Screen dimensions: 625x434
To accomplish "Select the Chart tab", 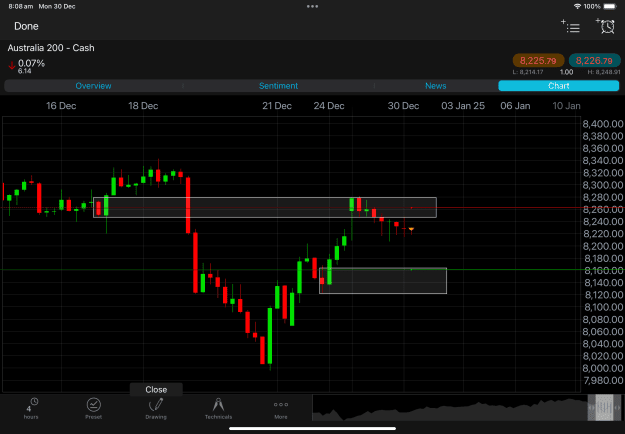I will (x=558, y=86).
